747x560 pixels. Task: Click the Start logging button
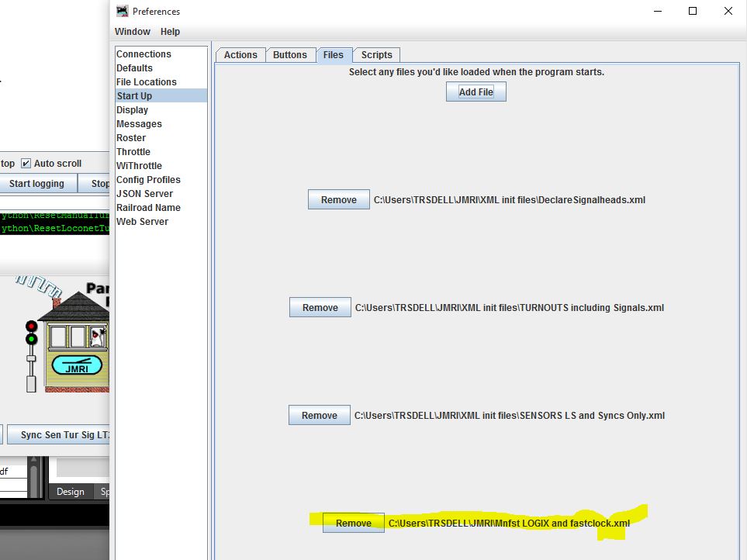click(36, 183)
